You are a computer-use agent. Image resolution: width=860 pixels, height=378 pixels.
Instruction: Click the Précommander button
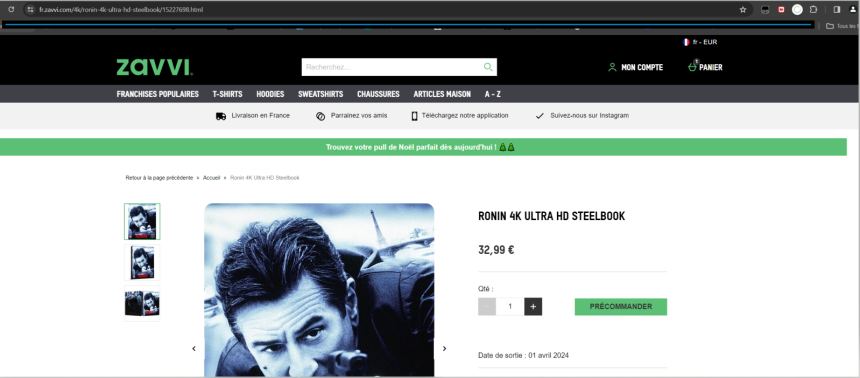[x=621, y=307]
